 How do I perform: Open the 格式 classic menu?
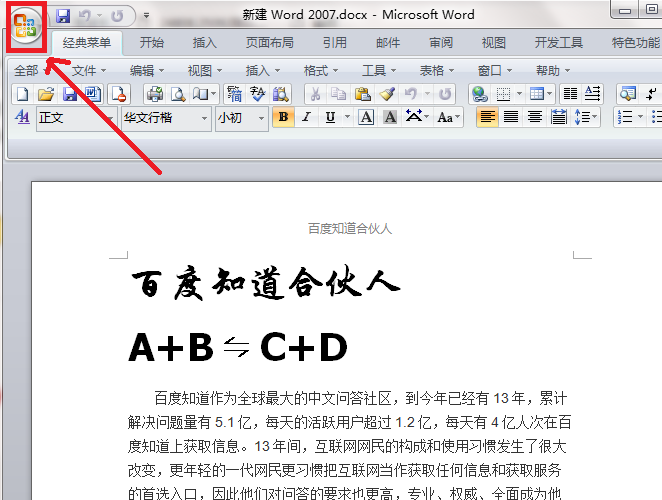(320, 71)
